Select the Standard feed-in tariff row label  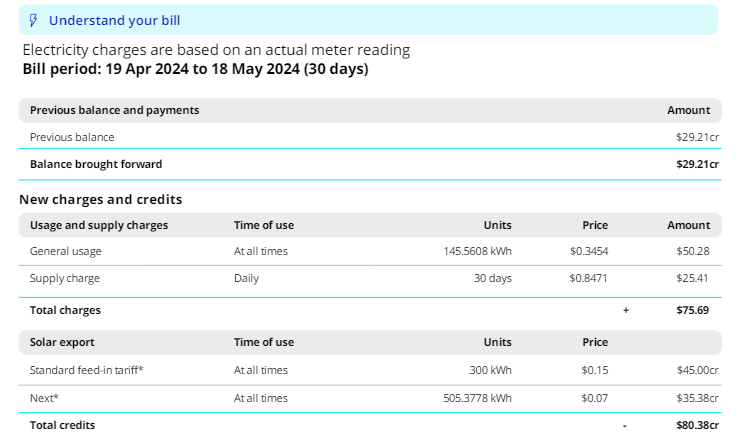tap(87, 370)
